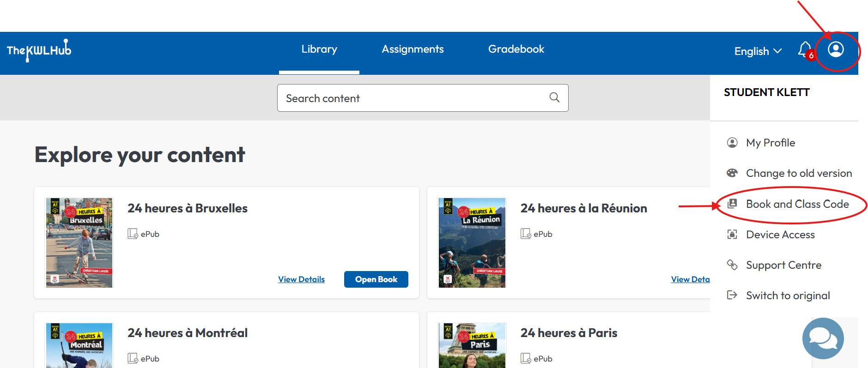Image resolution: width=868 pixels, height=368 pixels.
Task: Click the 24 heures à Bruxelles cover thumbnail
Action: (x=79, y=243)
